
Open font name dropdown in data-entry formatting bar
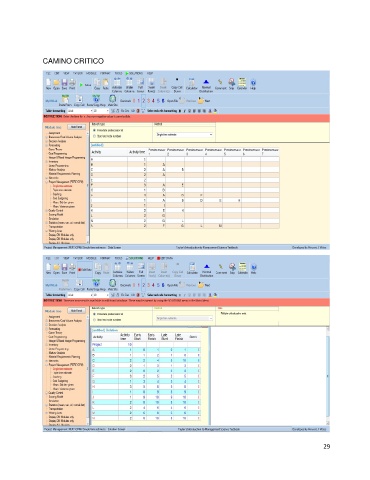click(80, 111)
